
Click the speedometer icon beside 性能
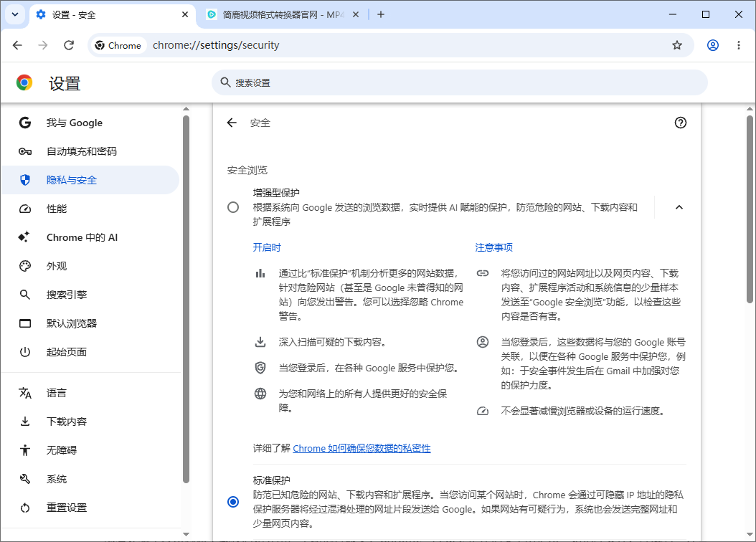(x=25, y=209)
